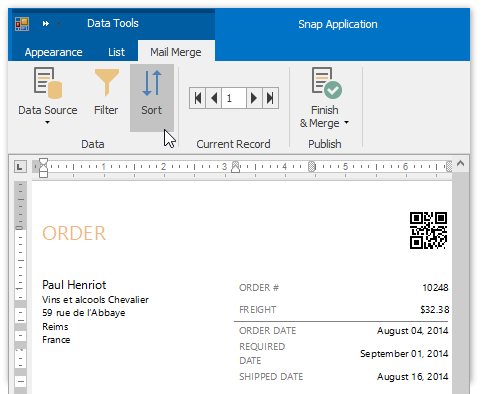The height and width of the screenshot is (394, 482).
Task: Go to next record
Action: click(254, 98)
